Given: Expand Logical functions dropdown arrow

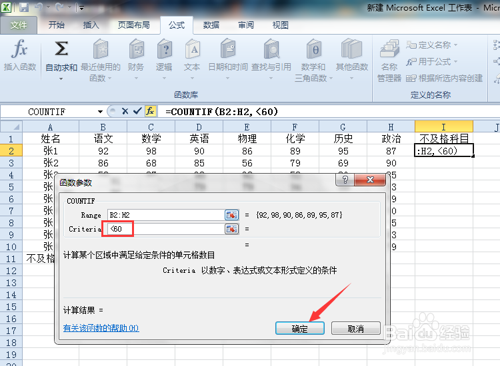Looking at the screenshot, I should click(x=164, y=78).
